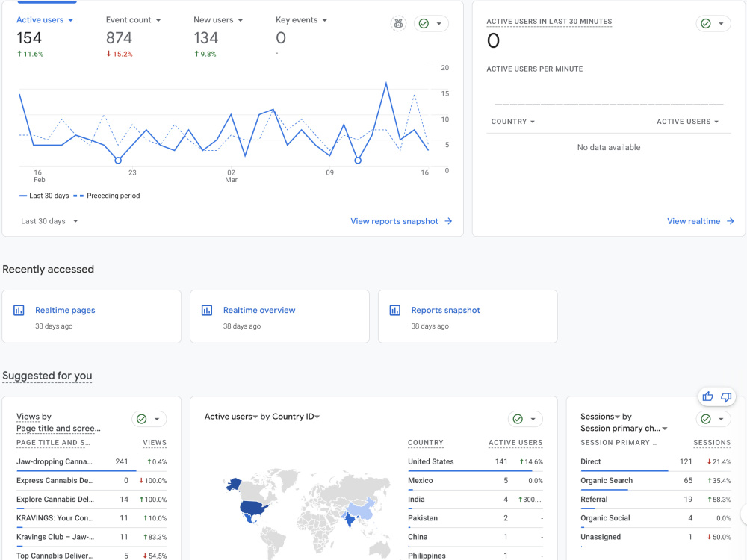Open the Reports snapshot recent card
This screenshot has width=747, height=560.
468,316
